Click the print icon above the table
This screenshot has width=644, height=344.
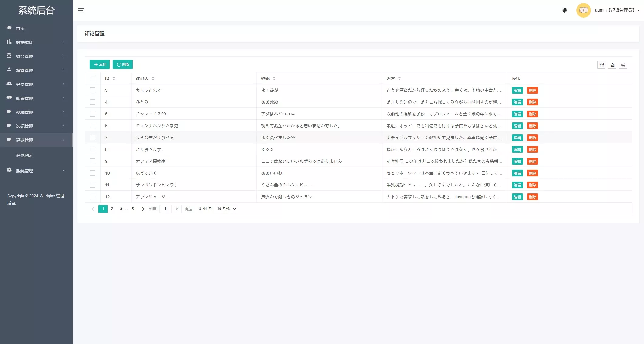[623, 65]
